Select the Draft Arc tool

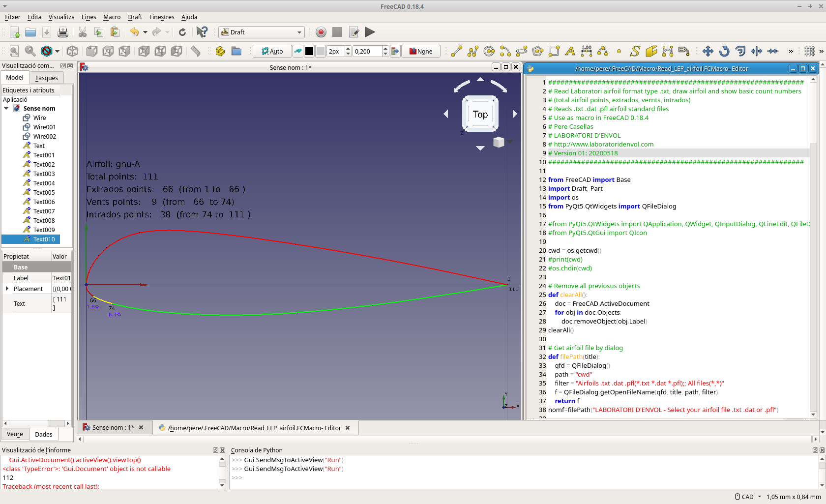tap(505, 51)
